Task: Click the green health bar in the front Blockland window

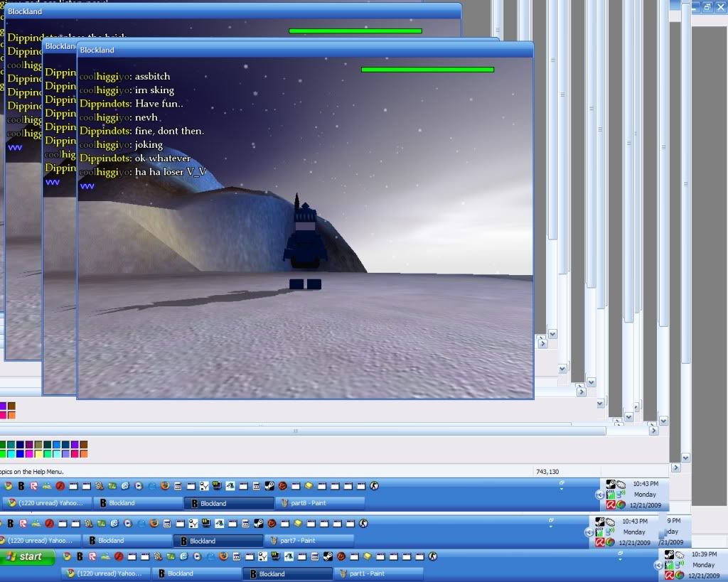Action: 427,70
